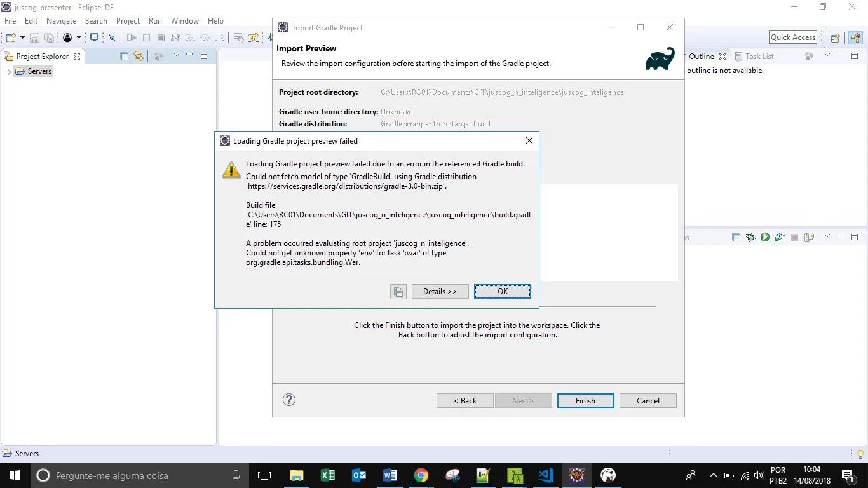Open the Navigate menu
The image size is (868, 488).
coord(62,21)
